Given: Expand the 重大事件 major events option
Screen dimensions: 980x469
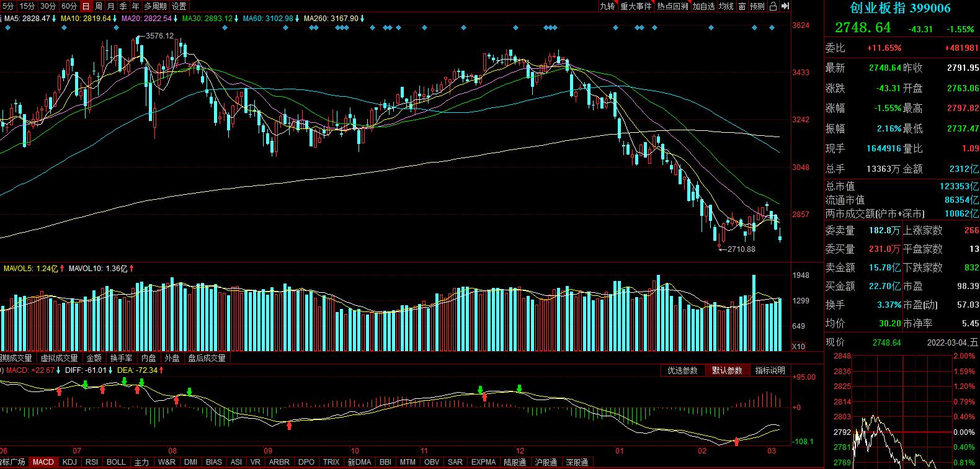Looking at the screenshot, I should [x=636, y=6].
